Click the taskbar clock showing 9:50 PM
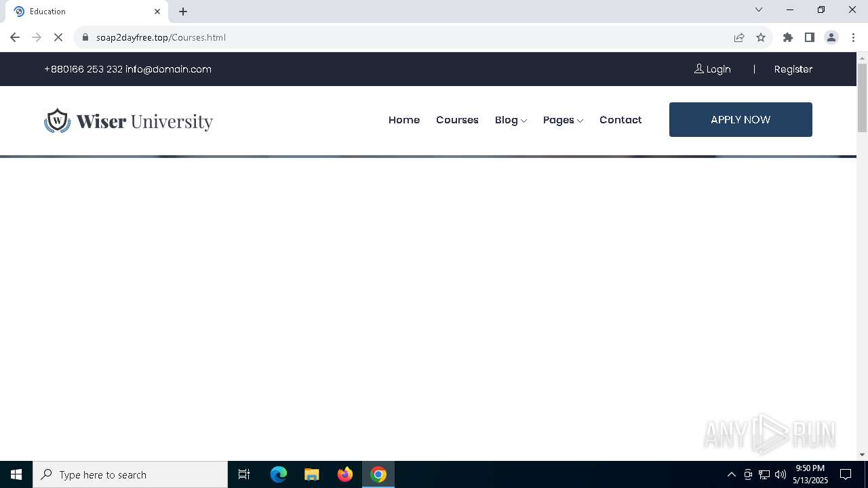 pos(810,474)
